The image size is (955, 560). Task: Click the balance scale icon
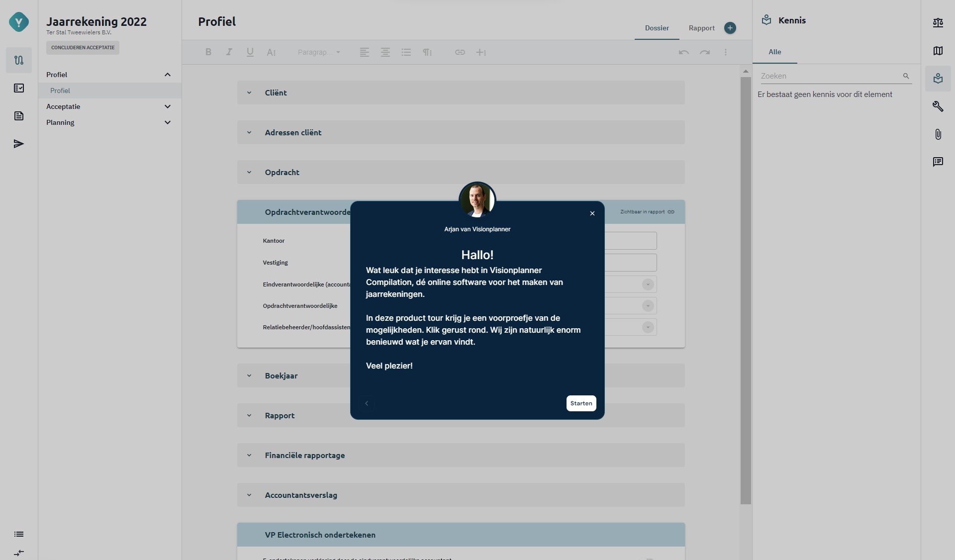[938, 23]
